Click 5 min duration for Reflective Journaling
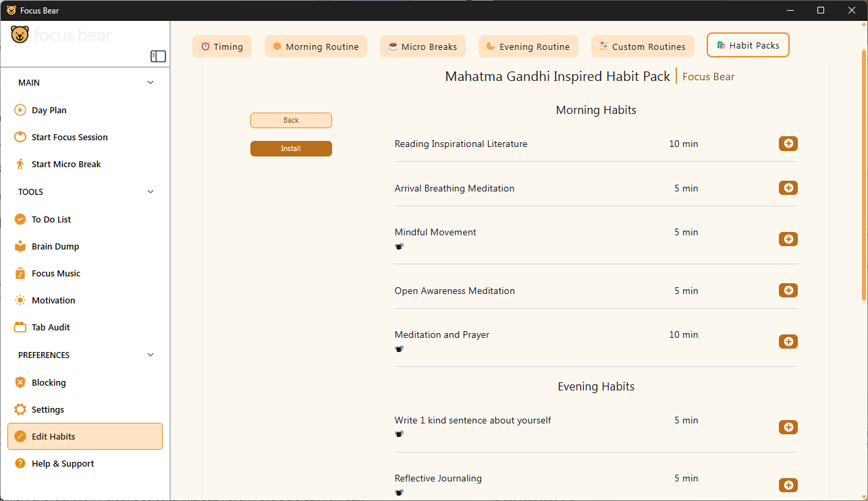The image size is (868, 501). (x=686, y=478)
